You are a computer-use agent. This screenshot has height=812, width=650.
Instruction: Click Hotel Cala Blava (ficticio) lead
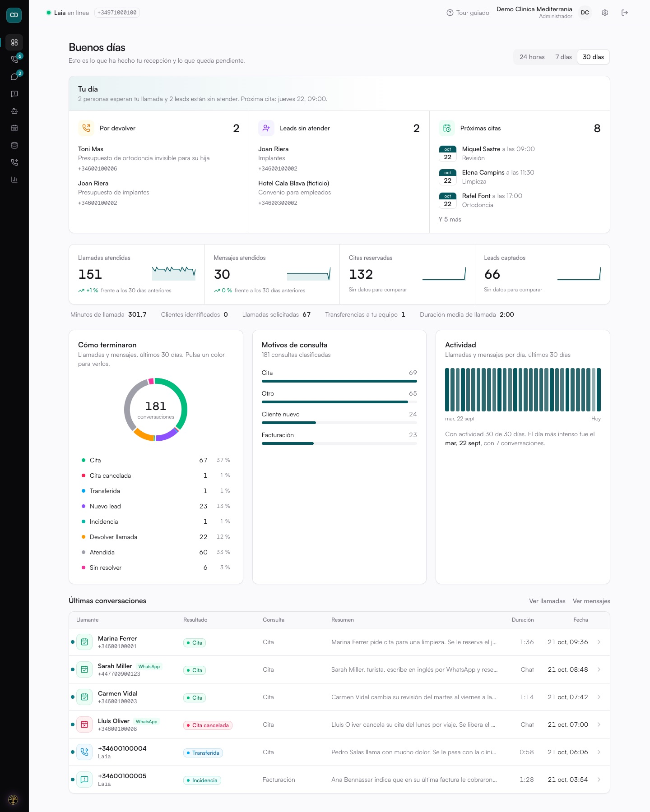293,183
